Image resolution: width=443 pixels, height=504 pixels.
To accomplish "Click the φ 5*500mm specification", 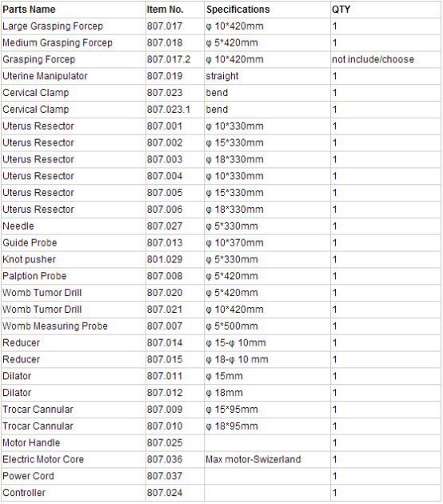I will pyautogui.click(x=232, y=326).
